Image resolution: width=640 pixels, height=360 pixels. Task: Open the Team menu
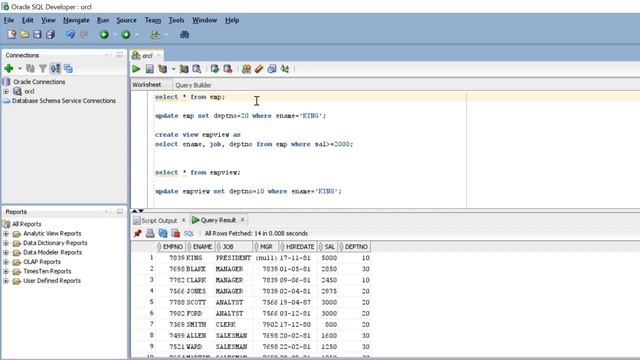153,20
